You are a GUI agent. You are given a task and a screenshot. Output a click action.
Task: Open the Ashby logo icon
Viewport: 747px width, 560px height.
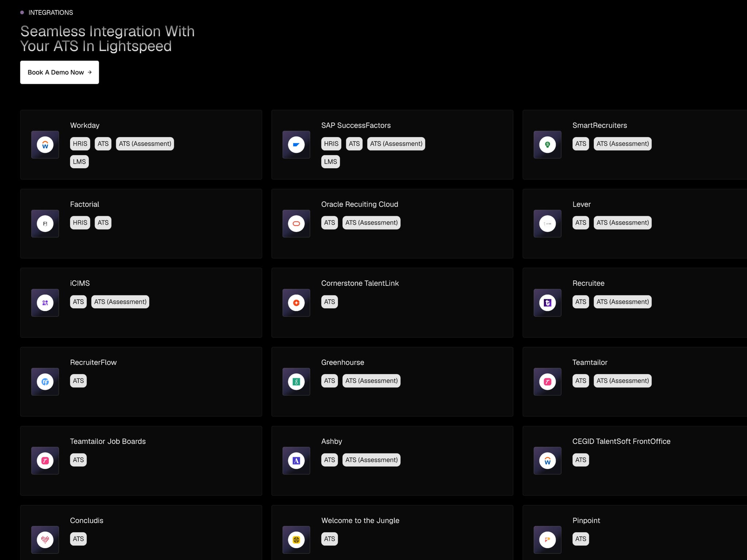(x=296, y=460)
